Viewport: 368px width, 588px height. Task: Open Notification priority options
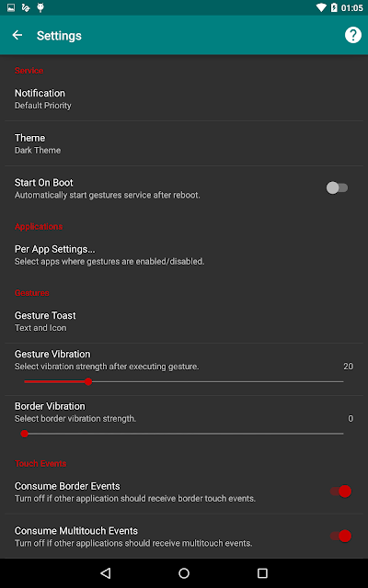click(x=184, y=99)
